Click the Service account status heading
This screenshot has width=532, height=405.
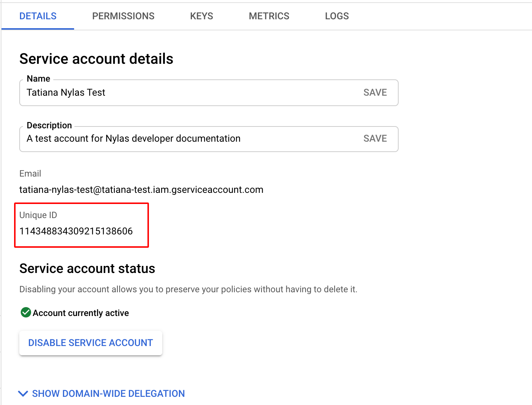[x=87, y=268]
